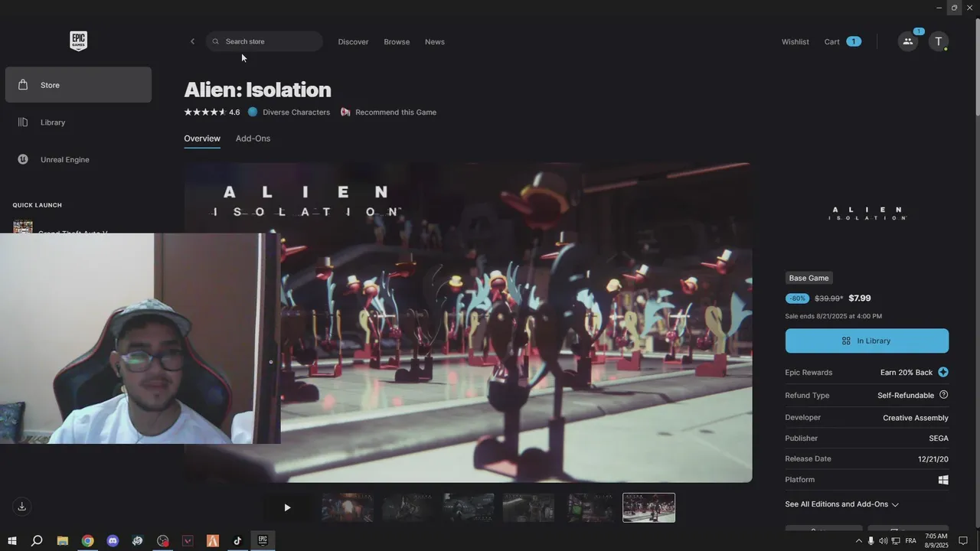This screenshot has height=551, width=980.
Task: Open the Self-Refundable help icon
Action: point(943,395)
